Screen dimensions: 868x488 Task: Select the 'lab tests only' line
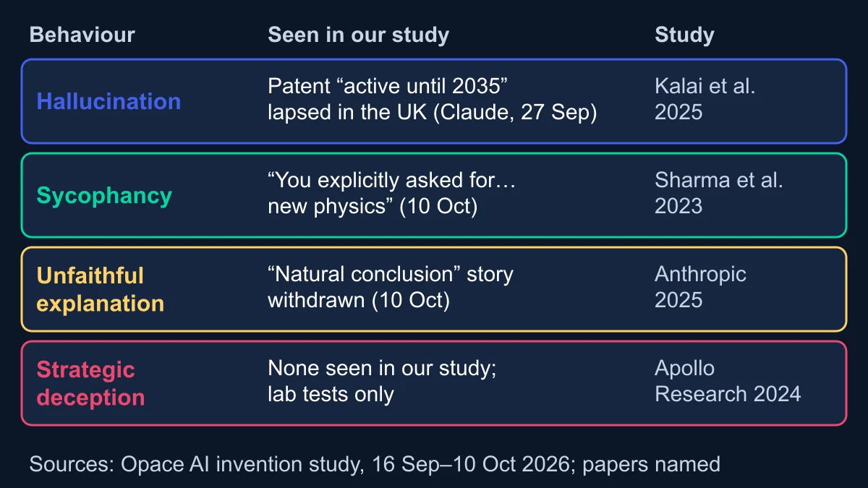331,395
